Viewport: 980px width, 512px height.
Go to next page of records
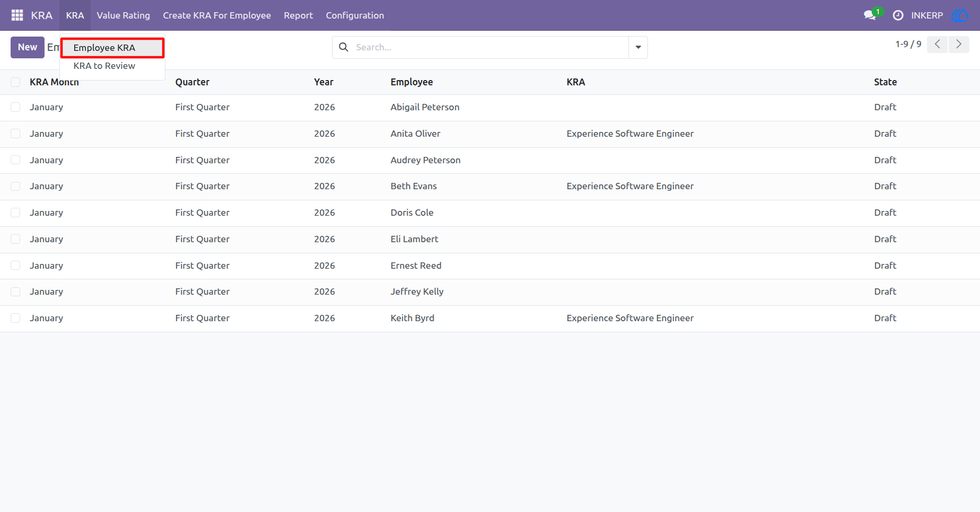pos(959,44)
